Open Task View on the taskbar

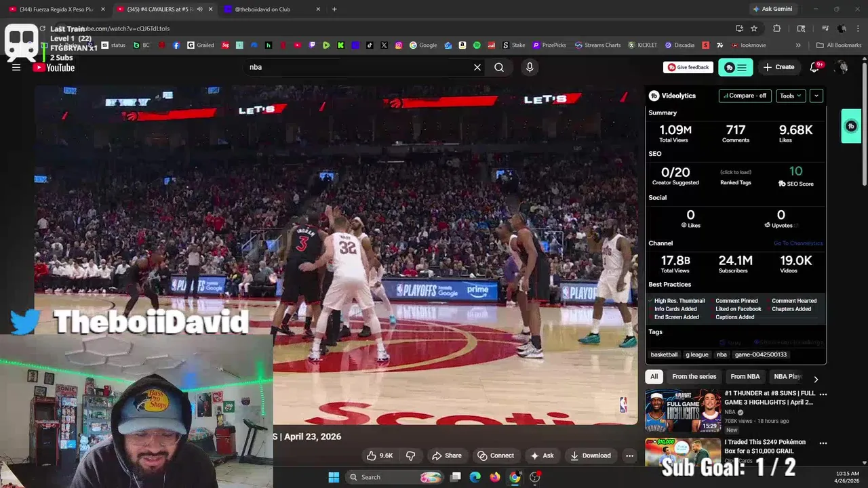(456, 477)
